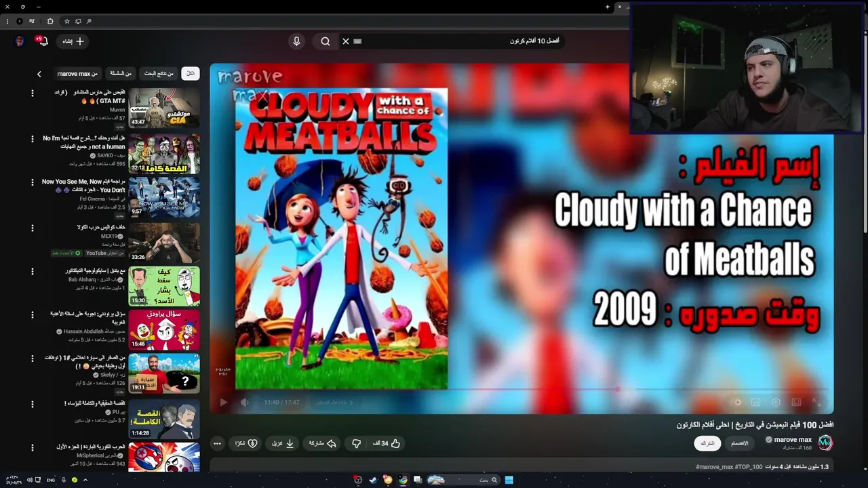Open the marove max channel avatar
The width and height of the screenshot is (868, 488).
pos(825,443)
